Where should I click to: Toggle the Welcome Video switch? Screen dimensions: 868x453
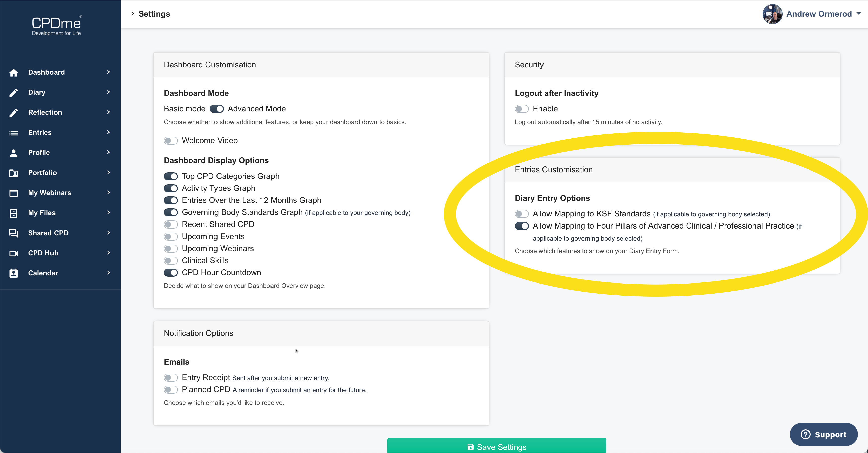171,140
